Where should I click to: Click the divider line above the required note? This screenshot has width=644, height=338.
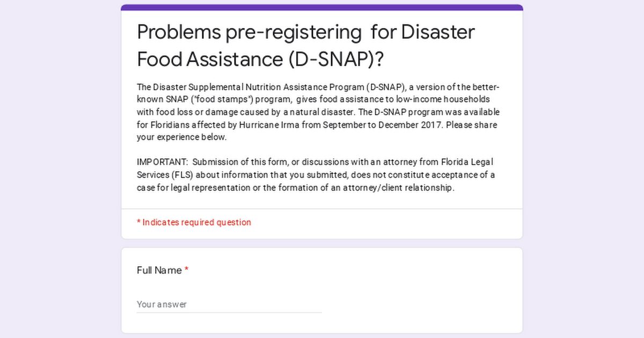point(322,209)
